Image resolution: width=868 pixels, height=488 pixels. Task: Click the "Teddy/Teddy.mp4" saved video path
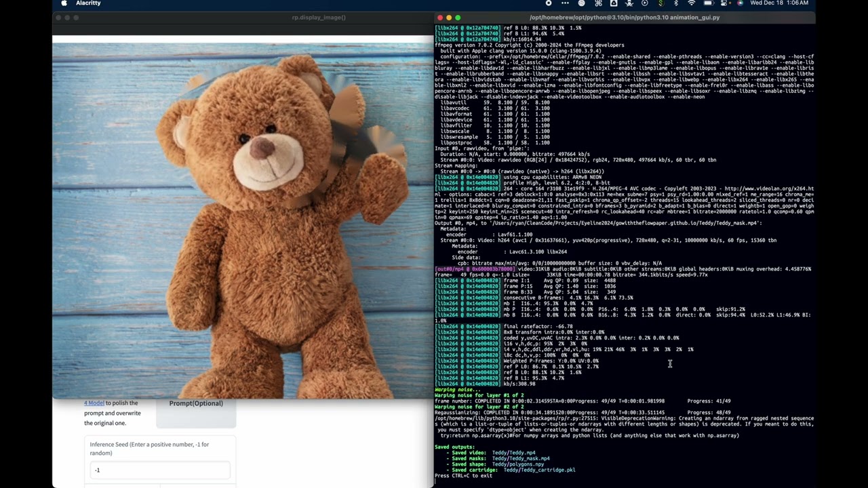tap(513, 453)
